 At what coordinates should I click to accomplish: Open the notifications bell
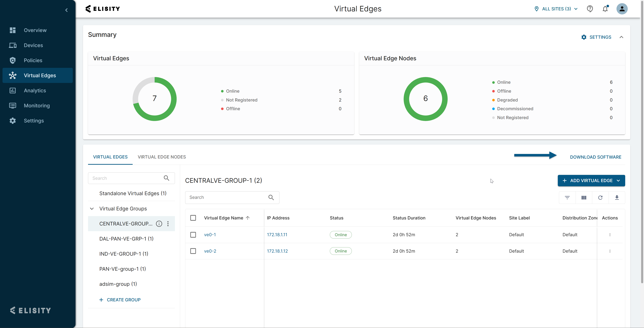tap(605, 9)
